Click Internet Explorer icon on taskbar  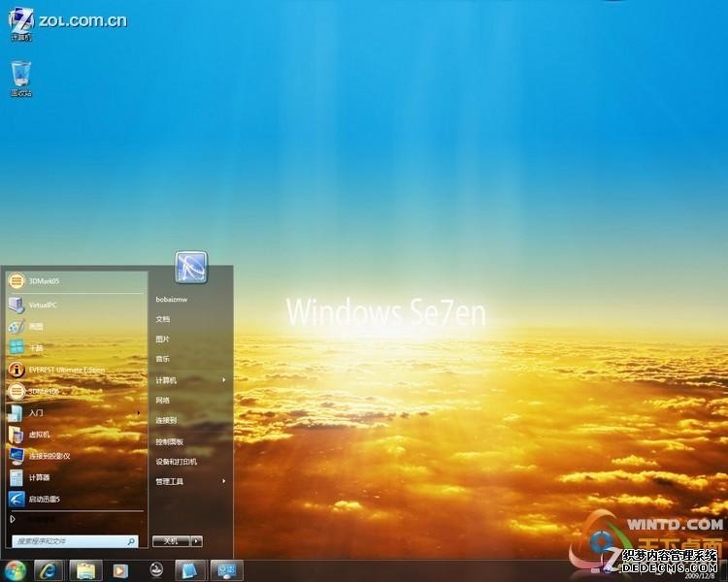coord(49,570)
